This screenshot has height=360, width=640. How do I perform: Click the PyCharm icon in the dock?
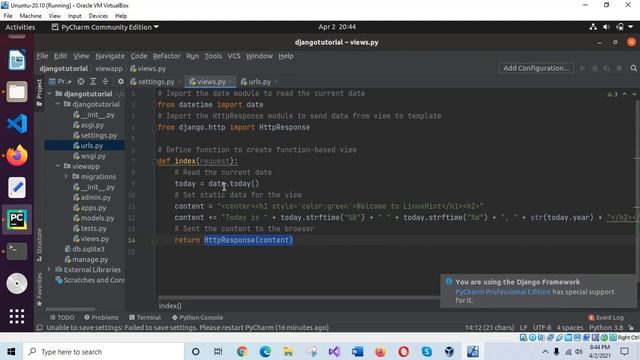(17, 220)
